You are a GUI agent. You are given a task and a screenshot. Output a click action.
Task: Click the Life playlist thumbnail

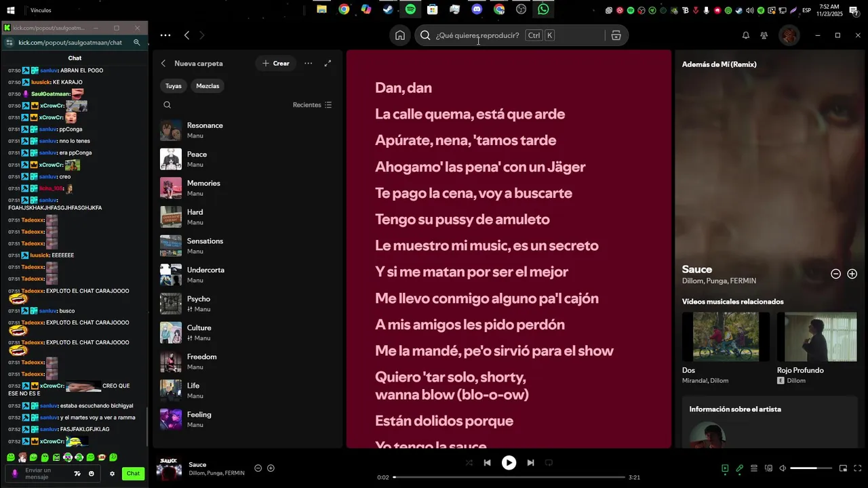(171, 390)
